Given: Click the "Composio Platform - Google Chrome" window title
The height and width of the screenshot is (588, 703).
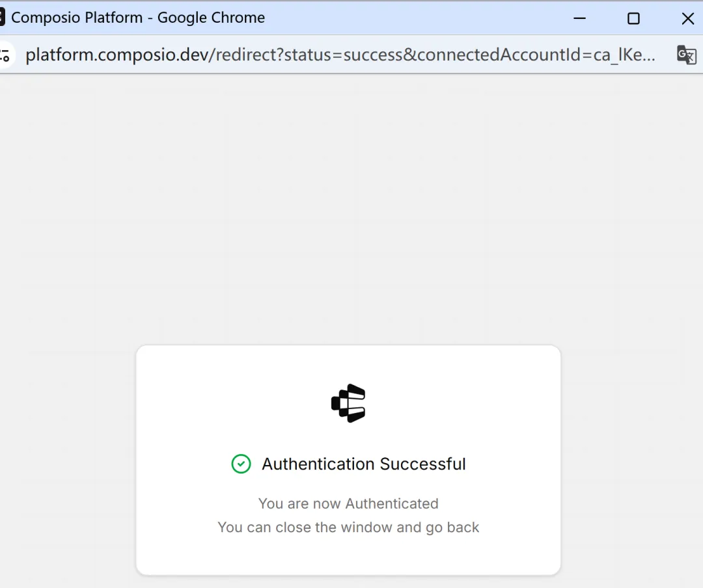Looking at the screenshot, I should click(x=138, y=18).
